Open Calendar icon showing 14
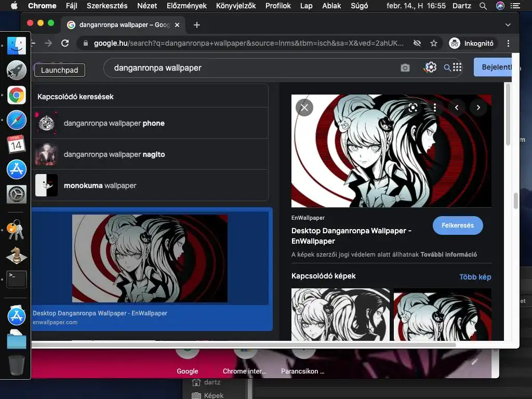Image resolution: width=532 pixels, height=399 pixels. pos(16,144)
